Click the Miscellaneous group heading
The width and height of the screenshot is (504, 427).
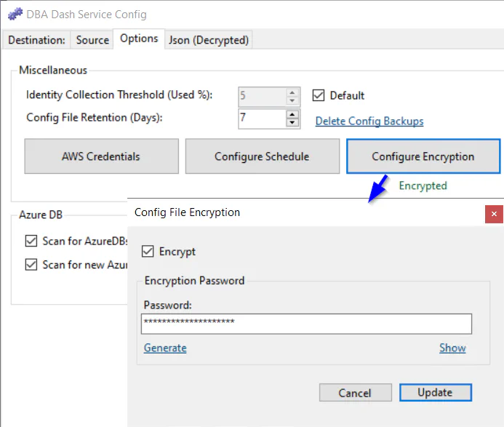coord(53,70)
